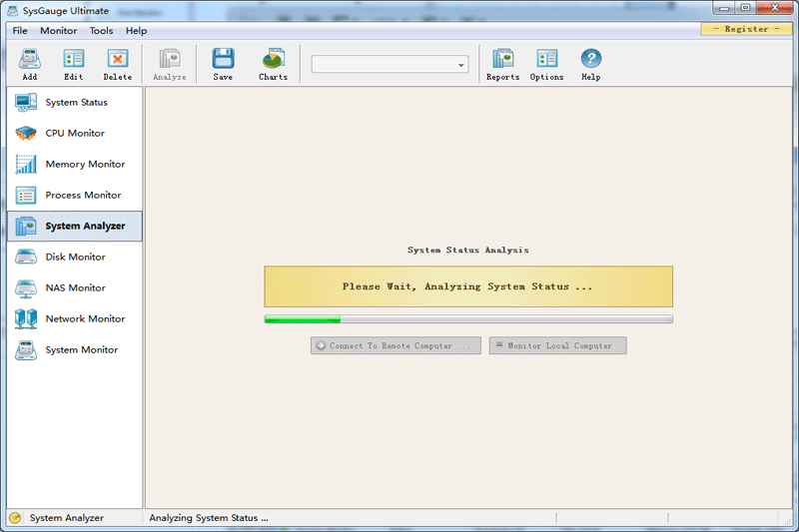Viewport: 799px width, 532px height.
Task: Click the CPU Monitor label
Action: point(75,134)
